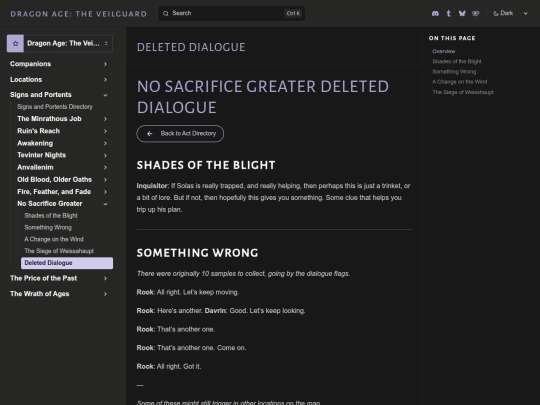This screenshot has height=405, width=540.
Task: Expand The Wrath of Ages
Action: pos(105,294)
